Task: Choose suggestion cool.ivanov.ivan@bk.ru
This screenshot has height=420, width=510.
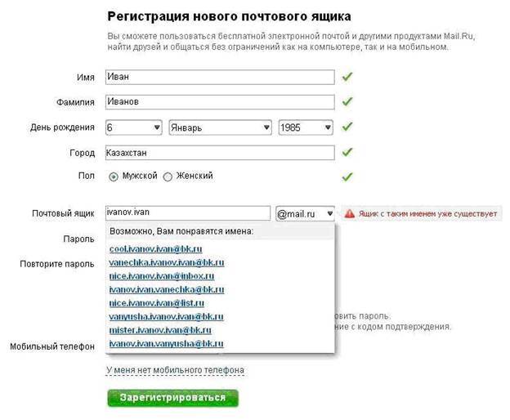Action: pos(156,249)
